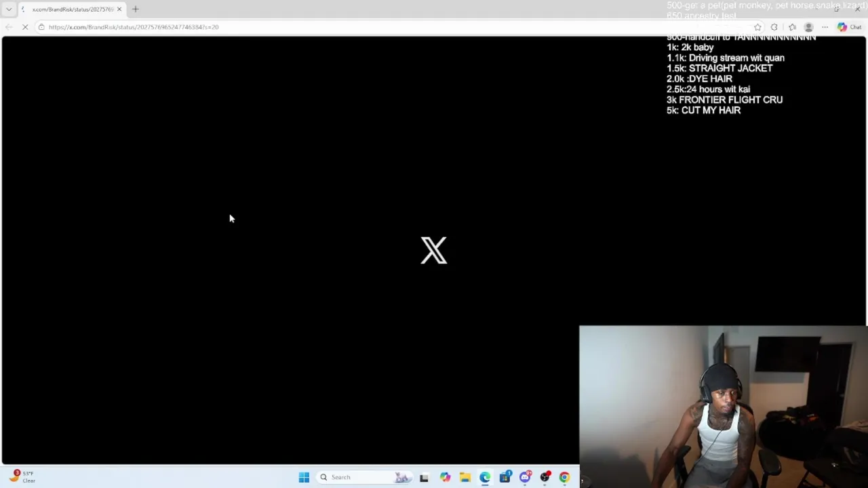Screen dimensions: 868x488
Task: Open the Windows Start menu
Action: point(304,477)
